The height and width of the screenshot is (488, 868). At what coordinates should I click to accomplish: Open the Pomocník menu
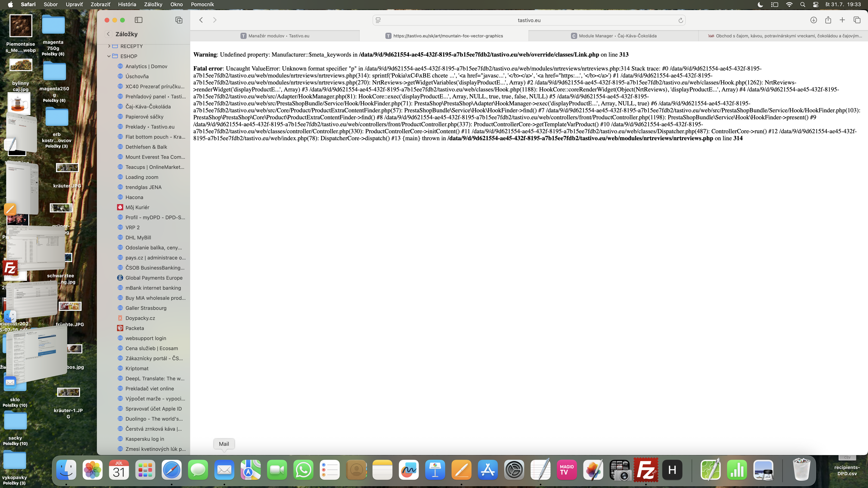(202, 4)
